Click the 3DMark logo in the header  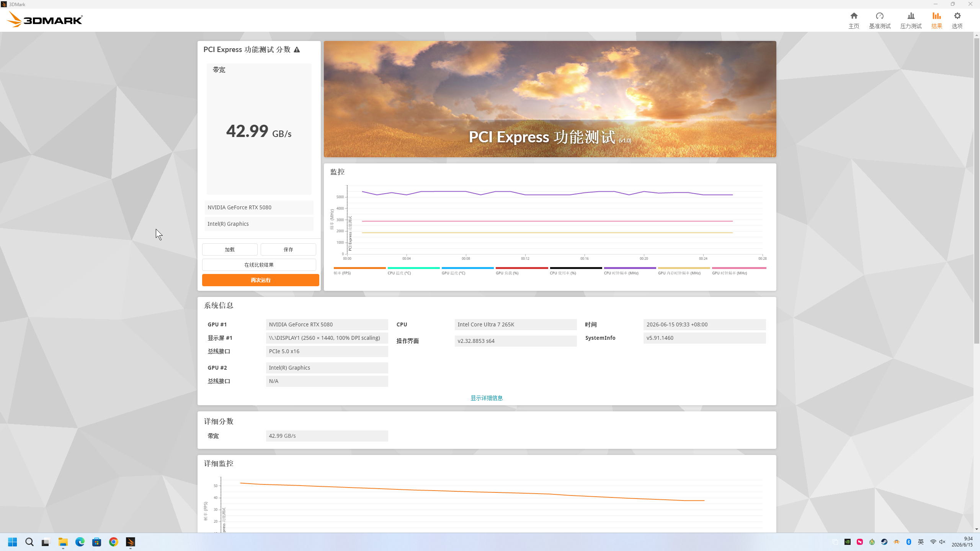[45, 20]
